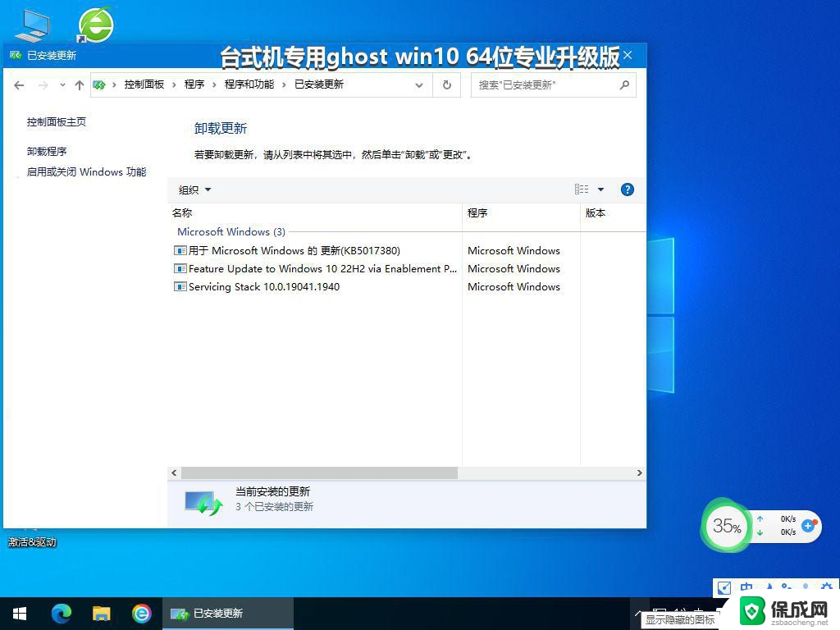Click the 35% memory usage ball
840x630 pixels.
click(727, 526)
